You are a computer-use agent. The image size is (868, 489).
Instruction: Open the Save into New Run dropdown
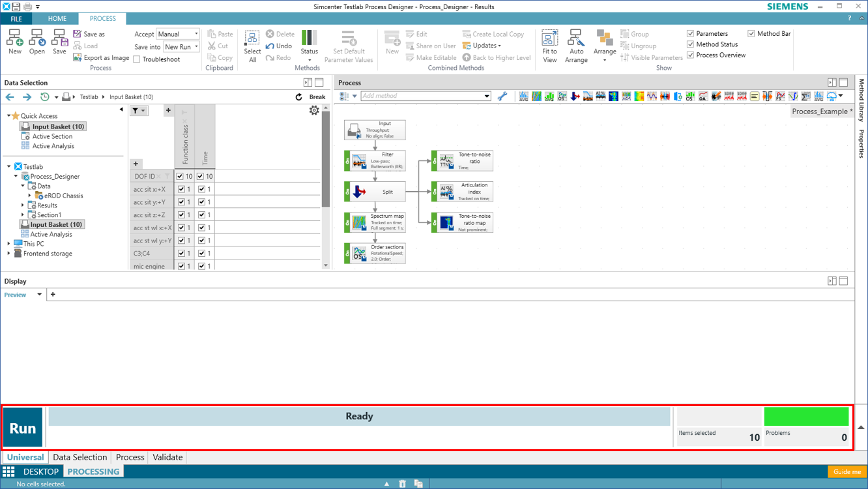tap(181, 47)
